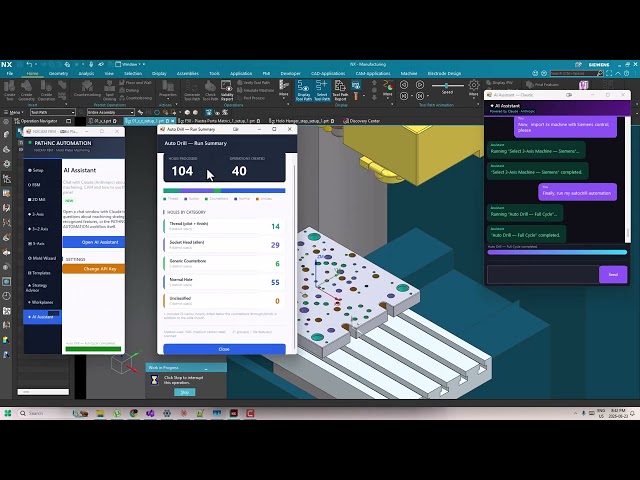The width and height of the screenshot is (640, 480).
Task: Switch to the Analysis ribbon tab
Action: pyautogui.click(x=86, y=73)
